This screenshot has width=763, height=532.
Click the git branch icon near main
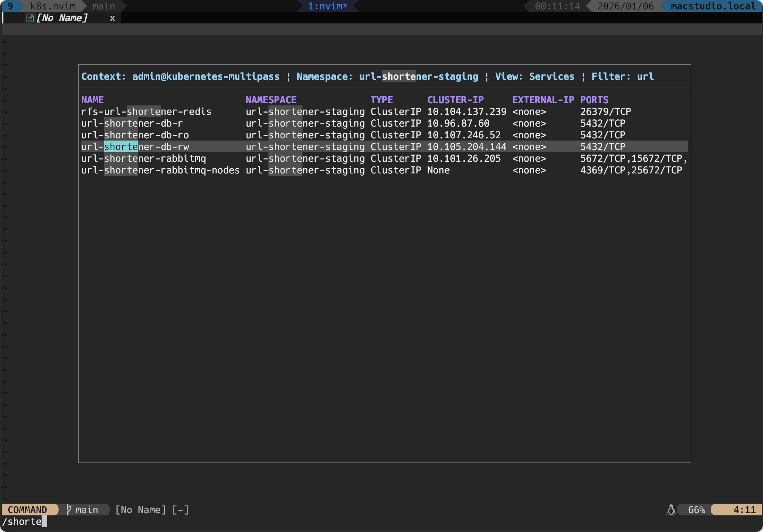pyautogui.click(x=68, y=510)
